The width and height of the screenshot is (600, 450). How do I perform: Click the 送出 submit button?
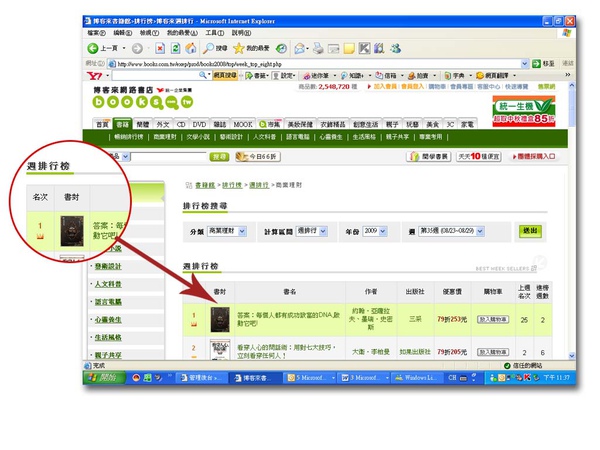pos(530,231)
